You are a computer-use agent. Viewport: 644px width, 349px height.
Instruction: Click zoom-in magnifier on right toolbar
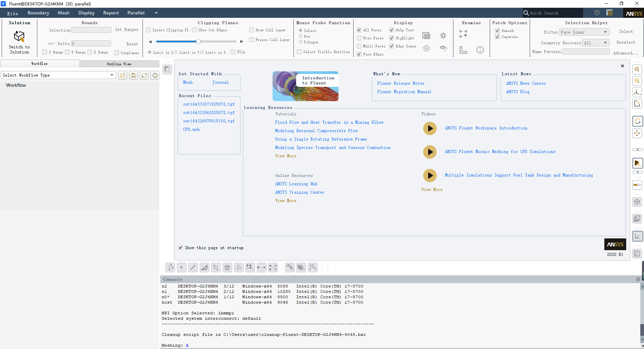click(x=637, y=70)
